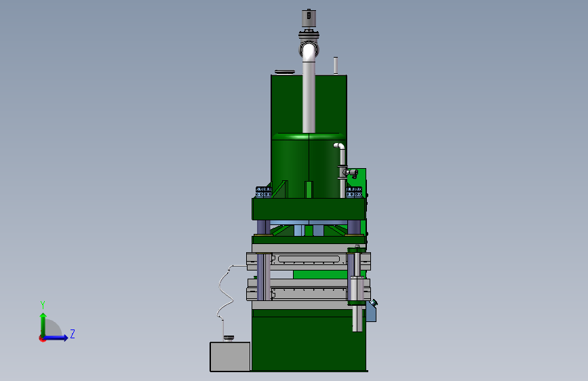Screen dimensions: 588x381
Task: Select the thin vertical rod on the tank top
Action: 336,66
